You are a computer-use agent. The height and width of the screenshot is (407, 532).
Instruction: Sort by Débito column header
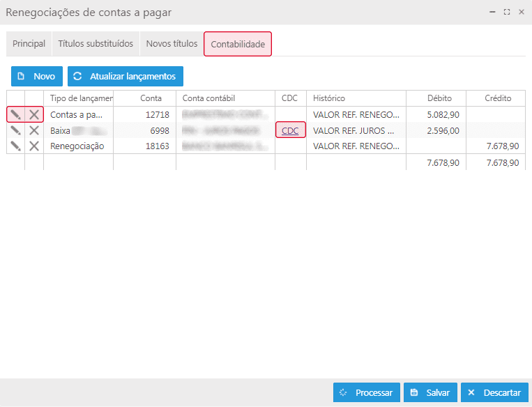click(439, 98)
